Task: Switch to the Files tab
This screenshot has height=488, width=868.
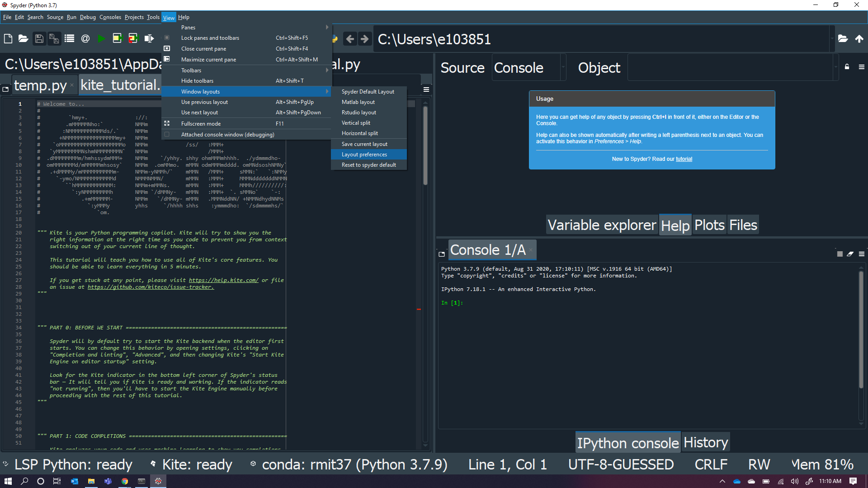Action: pyautogui.click(x=743, y=225)
